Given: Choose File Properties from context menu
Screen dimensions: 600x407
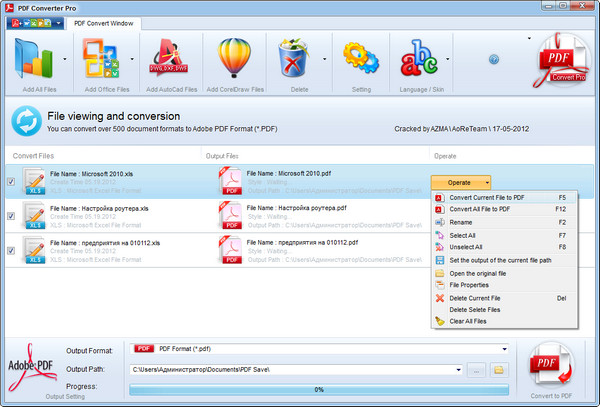Looking at the screenshot, I should [x=468, y=284].
